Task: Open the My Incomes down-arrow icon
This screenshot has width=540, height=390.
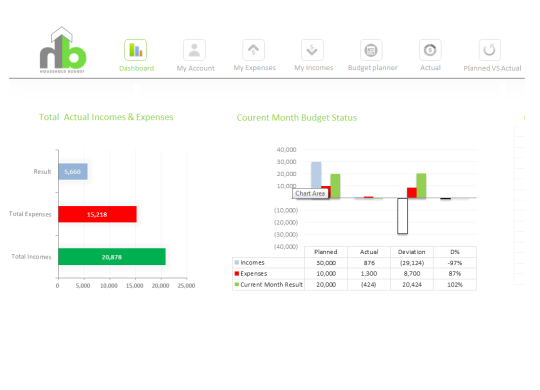Action: point(312,50)
